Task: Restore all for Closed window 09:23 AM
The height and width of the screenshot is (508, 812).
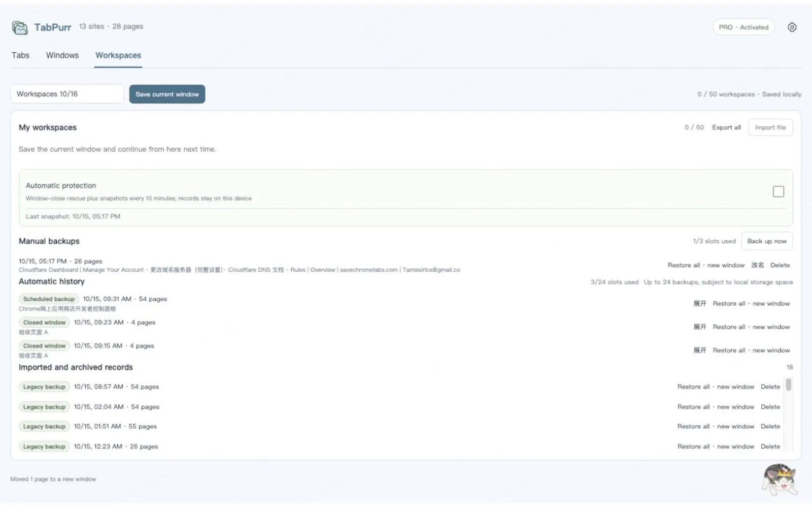Action: (751, 327)
